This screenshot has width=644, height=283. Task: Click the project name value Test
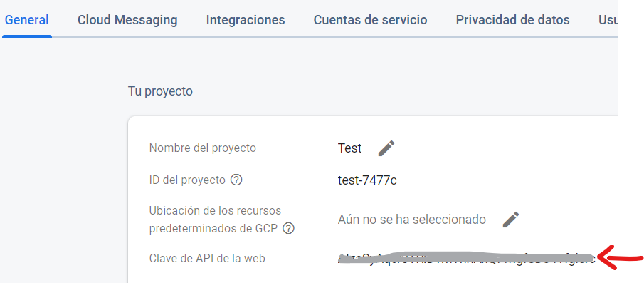tap(349, 148)
